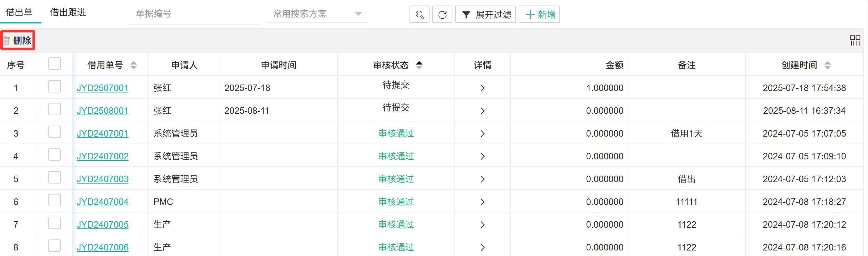868x256 pixels.
Task: Open loan order link JYD2407002
Action: click(x=103, y=156)
